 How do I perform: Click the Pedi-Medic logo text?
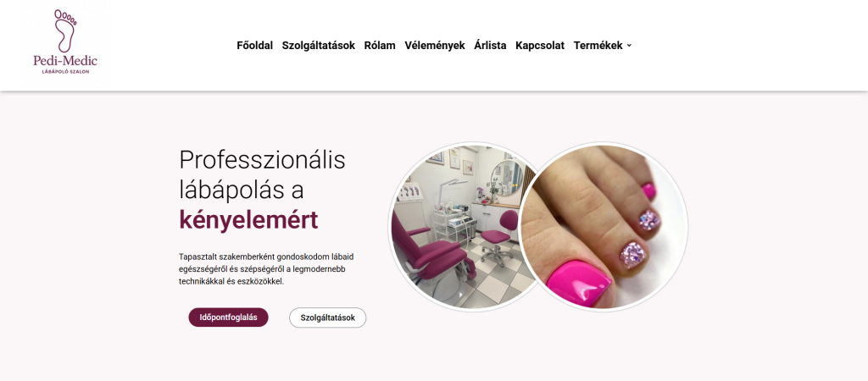(64, 60)
